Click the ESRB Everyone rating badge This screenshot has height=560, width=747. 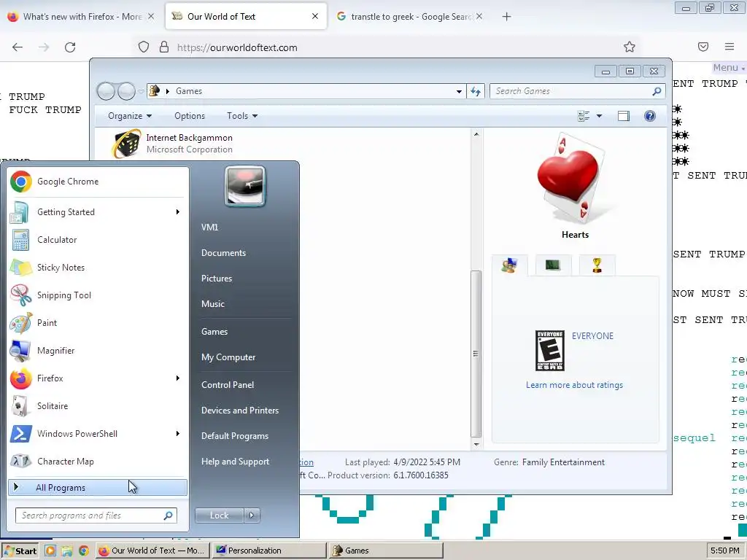(x=550, y=351)
